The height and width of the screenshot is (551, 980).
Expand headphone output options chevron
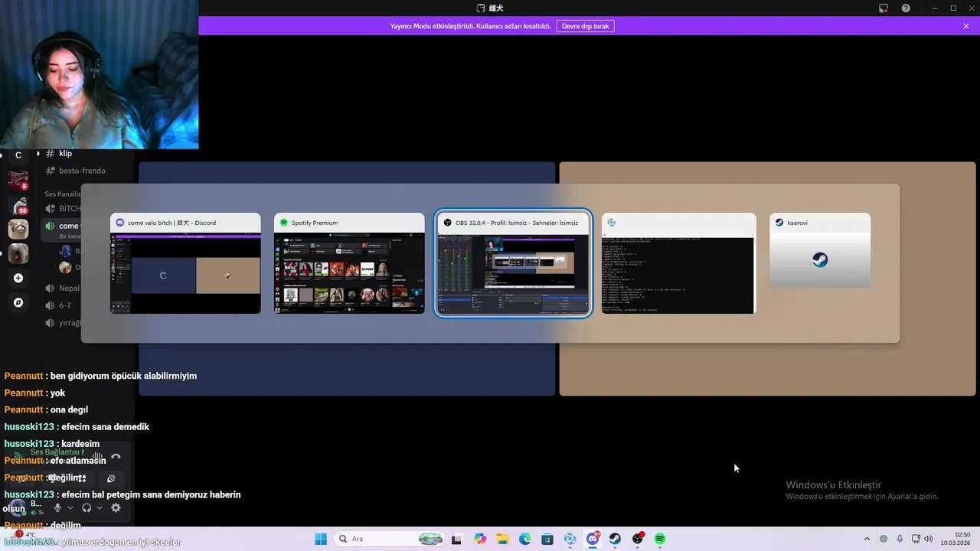100,508
